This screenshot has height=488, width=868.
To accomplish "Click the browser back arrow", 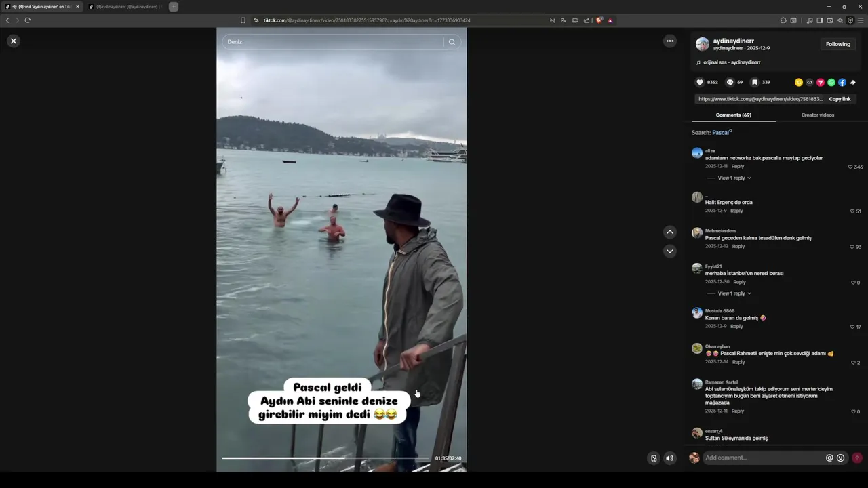I will 7,20.
